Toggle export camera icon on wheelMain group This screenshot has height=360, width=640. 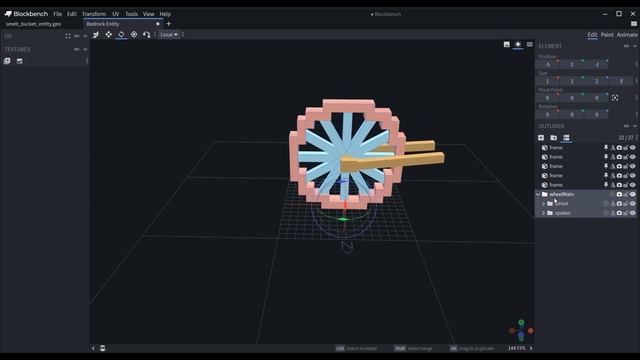619,194
